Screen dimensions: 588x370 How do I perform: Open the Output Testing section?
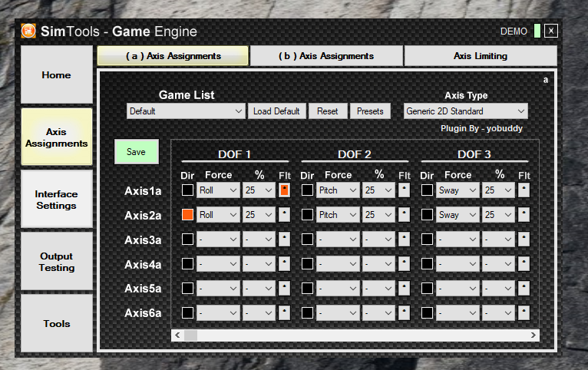point(57,261)
